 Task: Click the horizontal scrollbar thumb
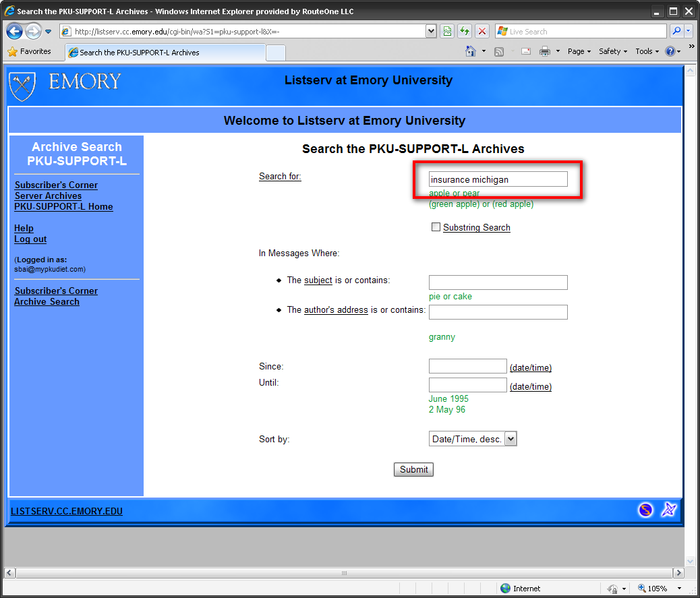[x=344, y=572]
